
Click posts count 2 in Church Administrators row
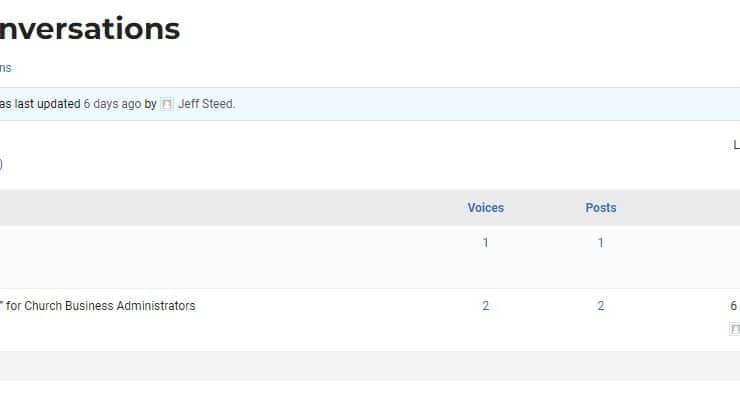point(601,306)
